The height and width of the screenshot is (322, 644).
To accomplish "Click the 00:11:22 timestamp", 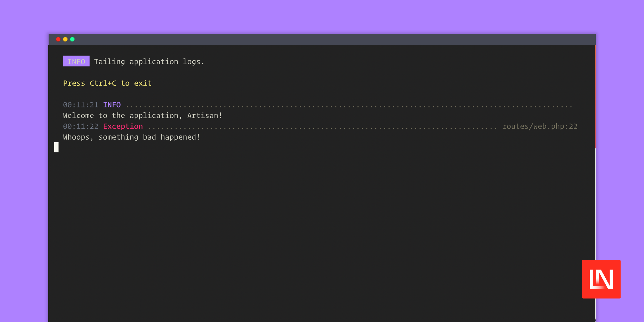I will [80, 126].
